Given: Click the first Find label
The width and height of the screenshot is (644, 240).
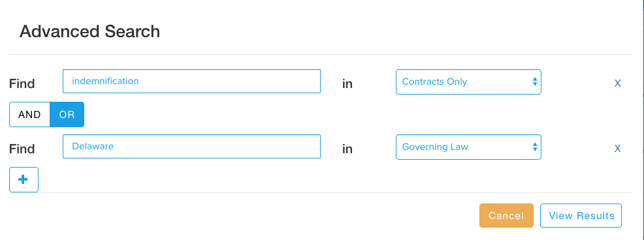Looking at the screenshot, I should pyautogui.click(x=22, y=83).
